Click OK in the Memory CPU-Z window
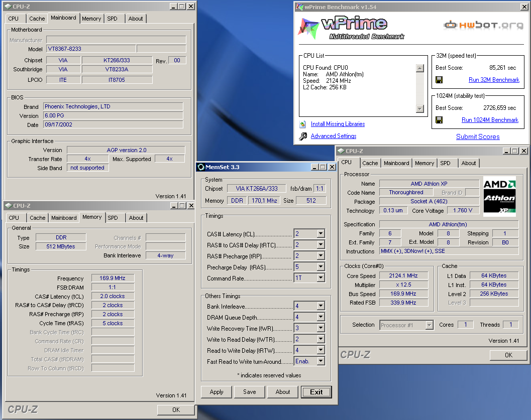The image size is (531, 420). pos(176,410)
